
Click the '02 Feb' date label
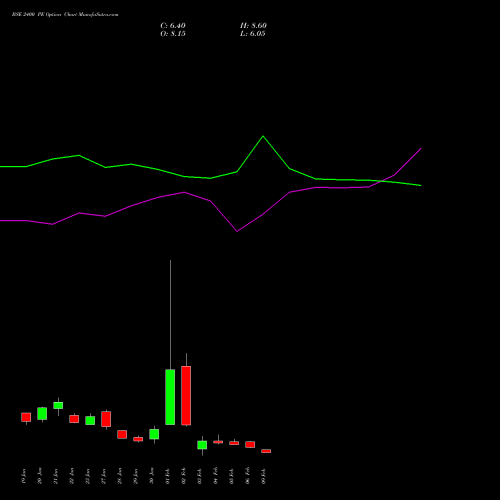(184, 476)
